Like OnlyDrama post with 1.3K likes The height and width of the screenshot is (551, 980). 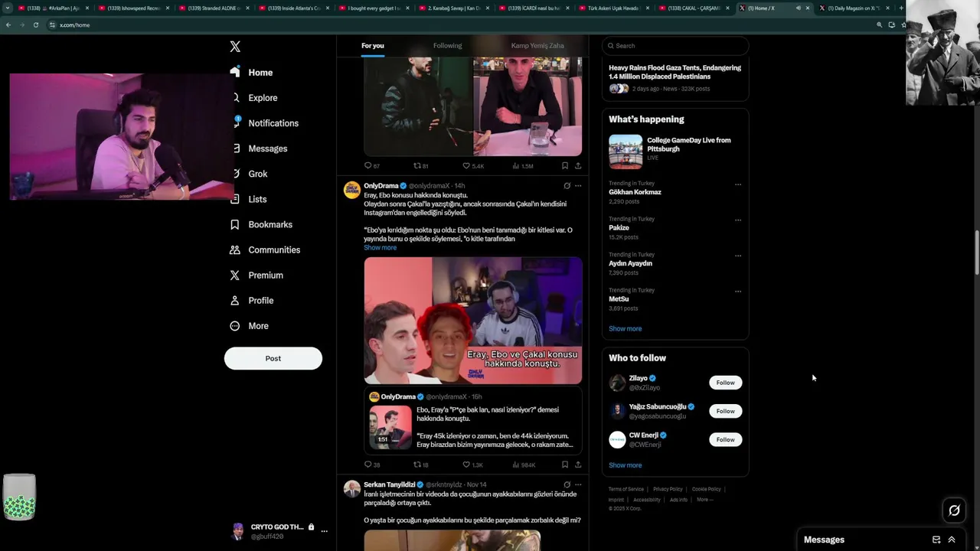coord(473,465)
